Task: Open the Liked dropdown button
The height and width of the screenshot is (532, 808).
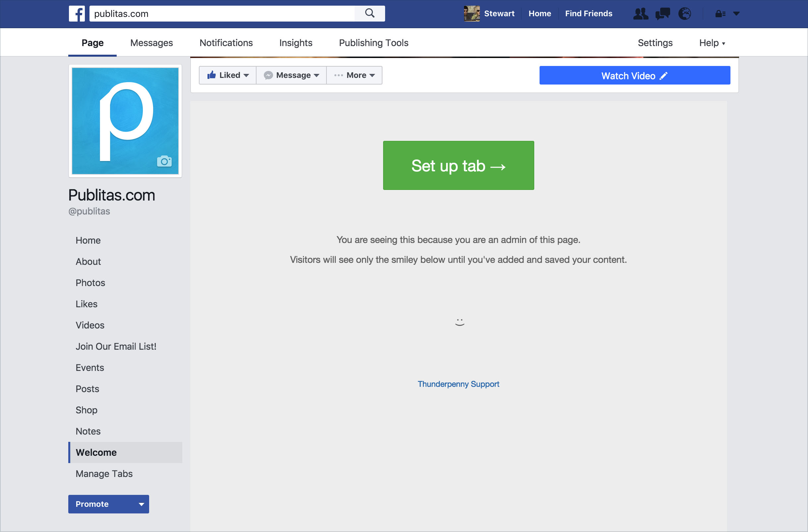Action: pos(228,75)
